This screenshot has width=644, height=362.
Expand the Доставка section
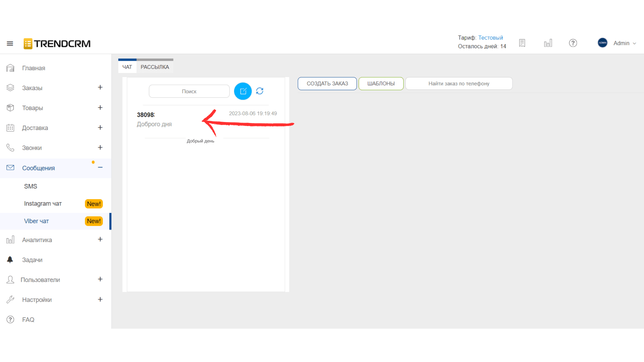point(100,127)
